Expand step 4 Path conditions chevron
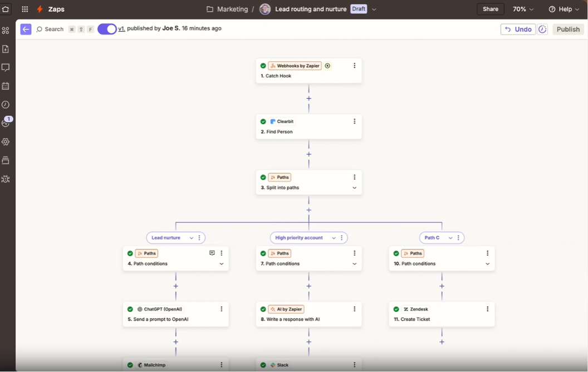The image size is (588, 372). (222, 263)
